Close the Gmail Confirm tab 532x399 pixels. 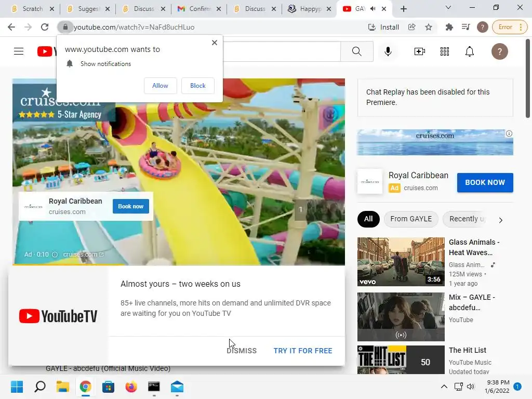(219, 9)
